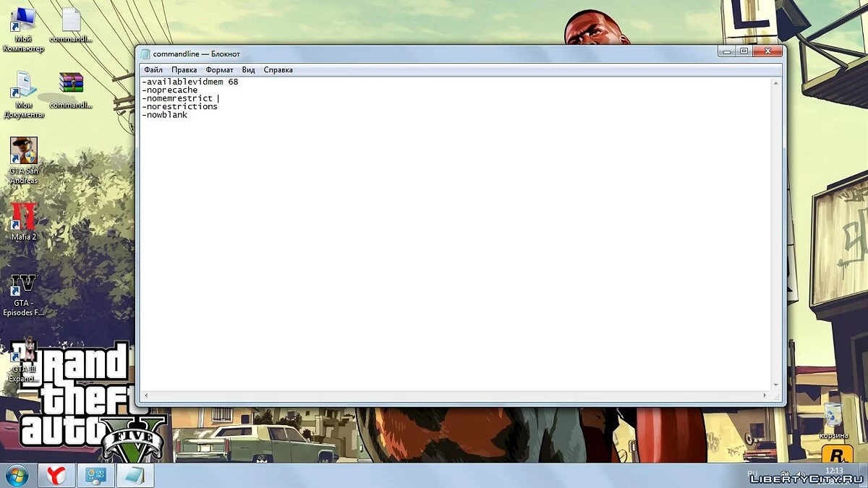Screen dimensions: 868x488
Task: Place cursor in the line "-noprecache"
Action: [x=170, y=90]
